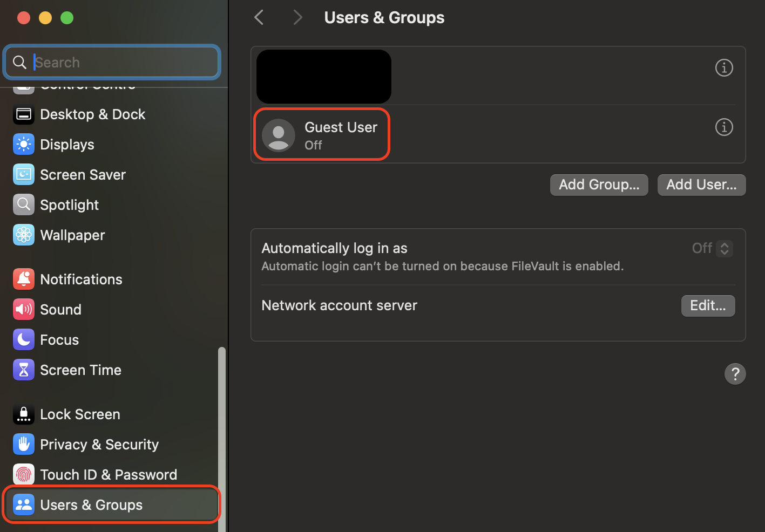This screenshot has width=765, height=532.
Task: Select the Displays sidebar icon
Action: click(67, 144)
